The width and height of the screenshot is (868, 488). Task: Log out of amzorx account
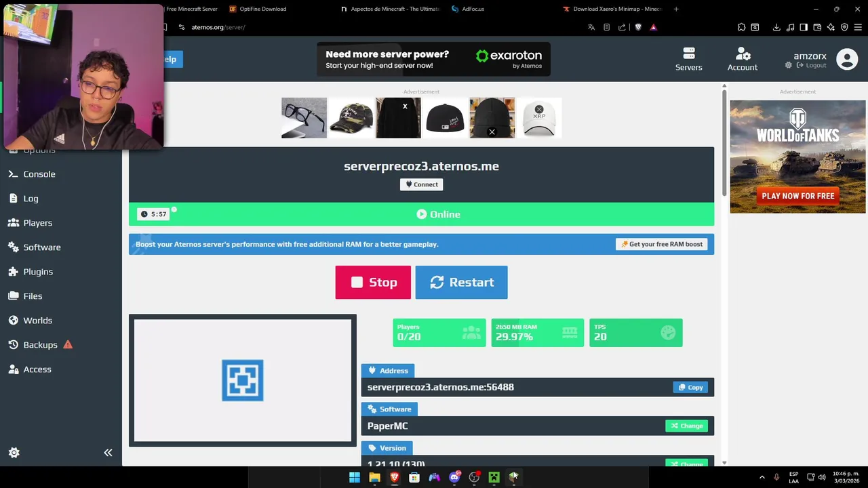click(x=812, y=65)
